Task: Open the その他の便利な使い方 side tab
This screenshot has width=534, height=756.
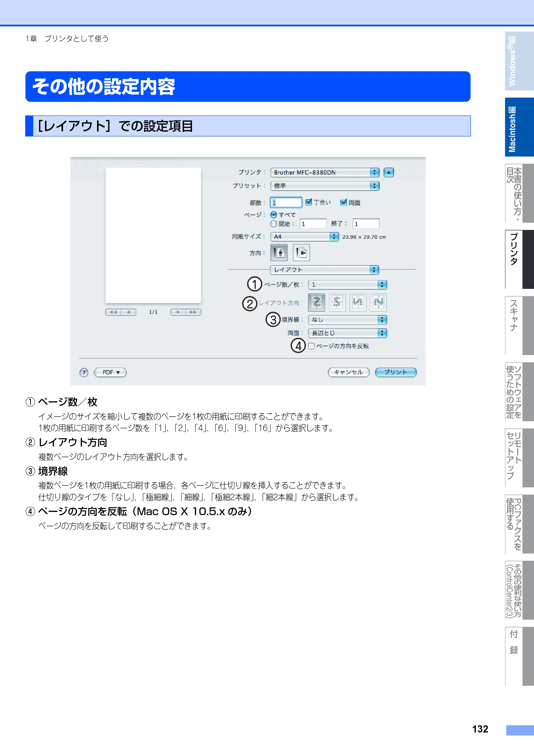Action: click(519, 590)
